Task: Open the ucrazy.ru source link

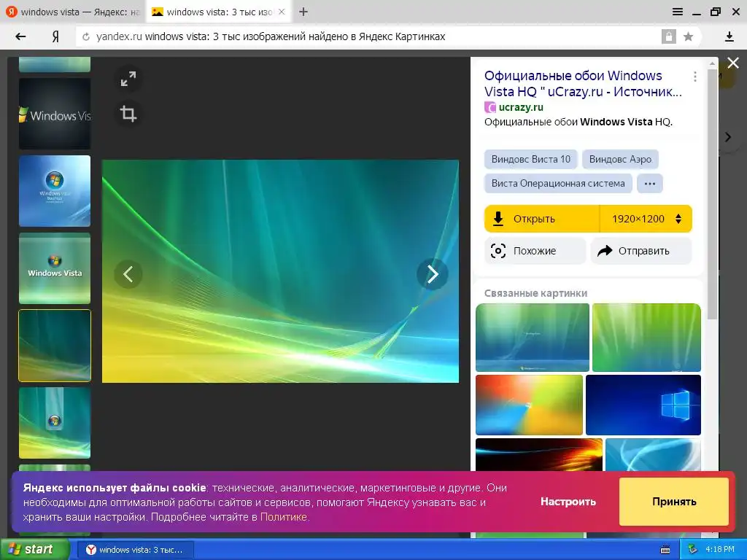Action: tap(521, 107)
